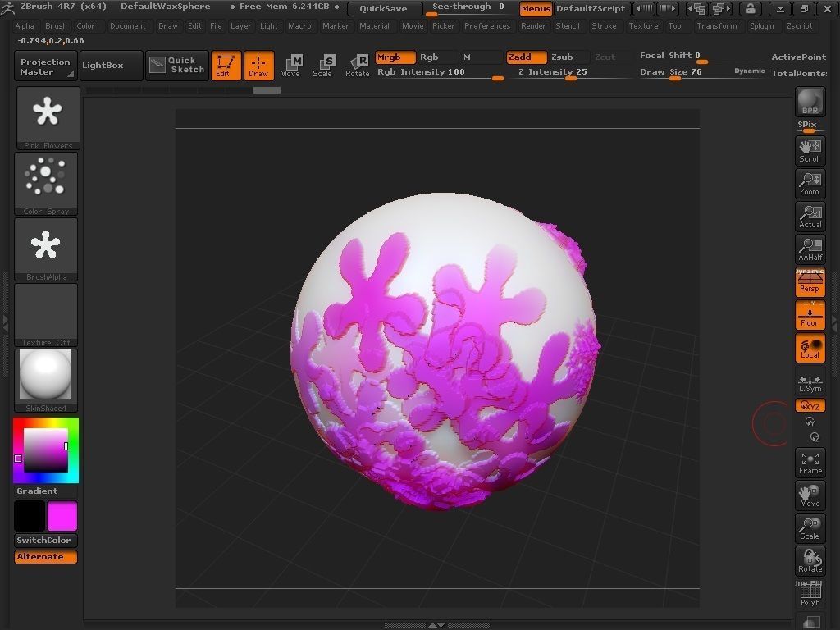Screen dimensions: 840x630
Task: Open the BrushAlpha alpha selector
Action: point(46,249)
